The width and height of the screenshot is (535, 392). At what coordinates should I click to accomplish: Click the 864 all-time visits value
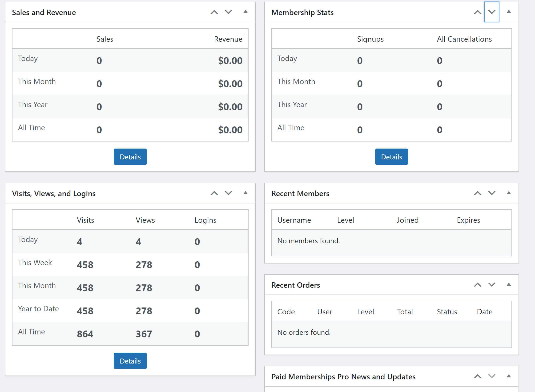coord(85,334)
